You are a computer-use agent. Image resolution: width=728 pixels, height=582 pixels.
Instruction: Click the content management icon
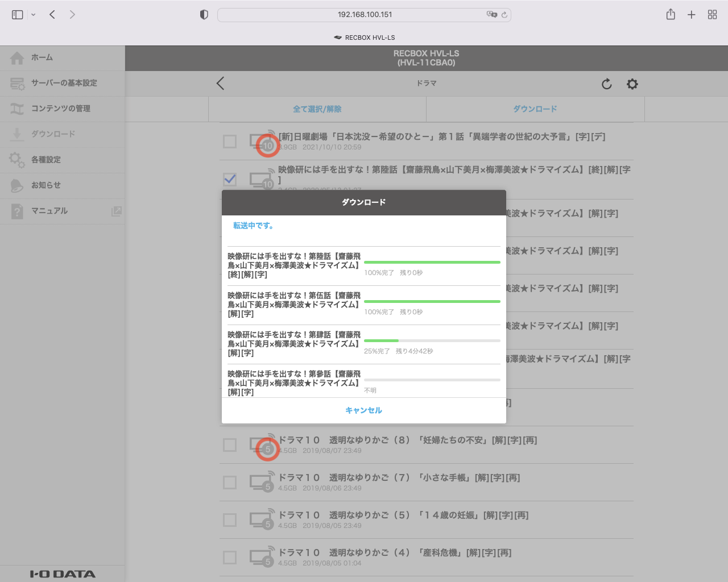[x=17, y=109]
